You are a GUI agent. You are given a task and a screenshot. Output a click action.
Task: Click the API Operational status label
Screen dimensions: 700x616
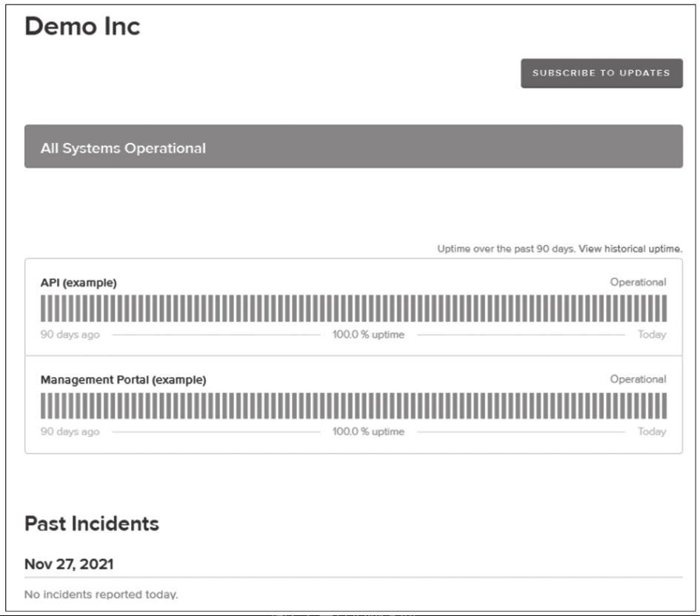tap(638, 282)
